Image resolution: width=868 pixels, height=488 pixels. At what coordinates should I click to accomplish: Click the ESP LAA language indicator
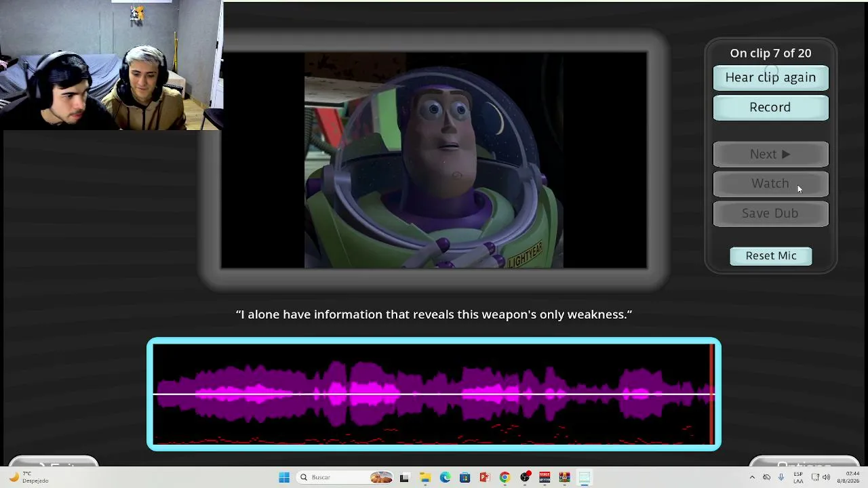tap(799, 477)
